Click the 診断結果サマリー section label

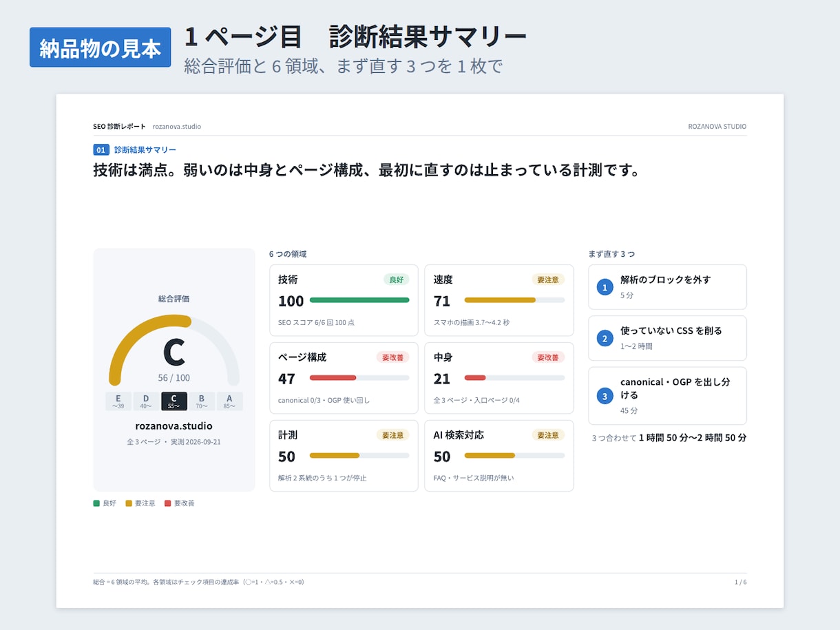(x=145, y=149)
